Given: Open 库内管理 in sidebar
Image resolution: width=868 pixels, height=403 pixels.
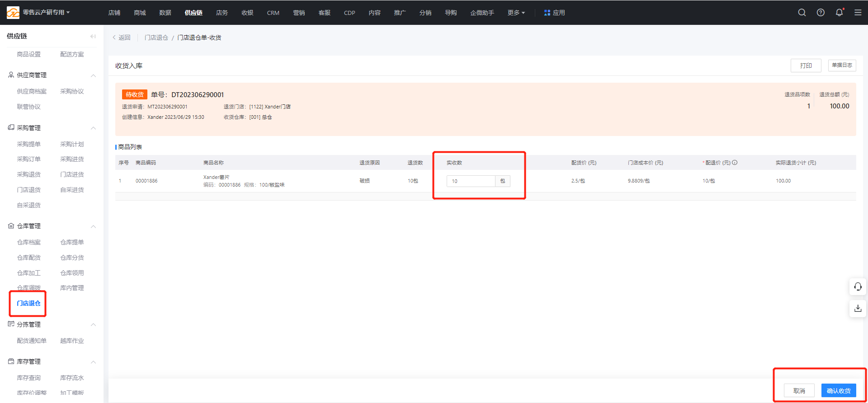Looking at the screenshot, I should [x=72, y=288].
